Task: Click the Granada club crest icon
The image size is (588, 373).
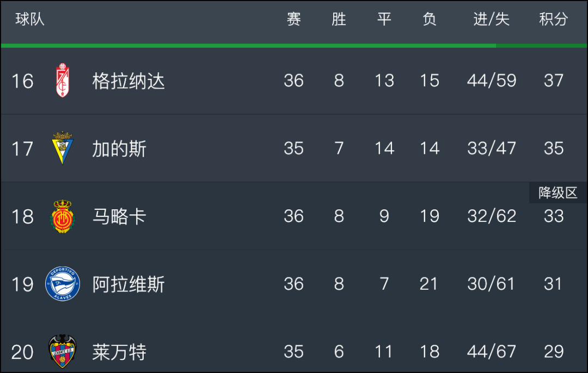Action: coord(62,80)
